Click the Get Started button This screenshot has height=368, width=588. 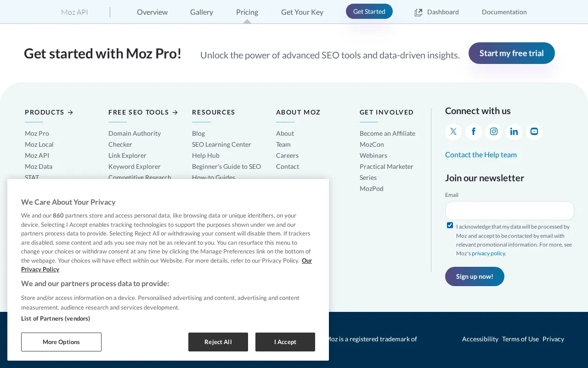[x=369, y=11]
